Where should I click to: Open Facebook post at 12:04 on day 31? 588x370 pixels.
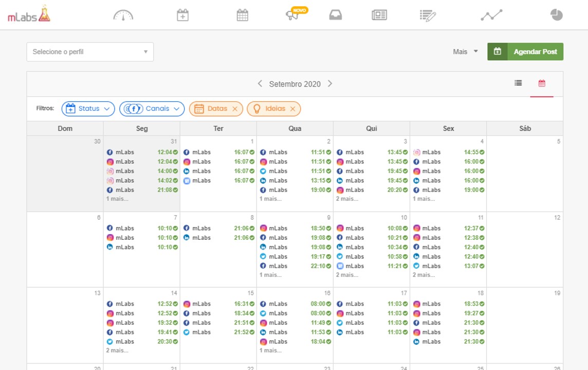pos(142,152)
